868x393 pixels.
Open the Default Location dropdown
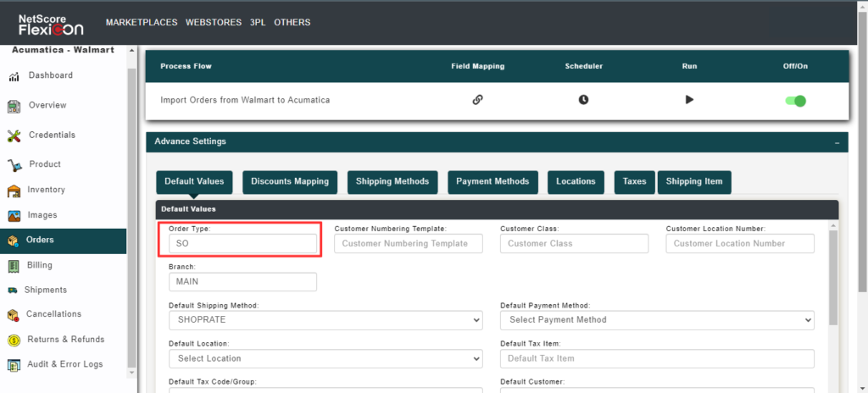tap(326, 358)
